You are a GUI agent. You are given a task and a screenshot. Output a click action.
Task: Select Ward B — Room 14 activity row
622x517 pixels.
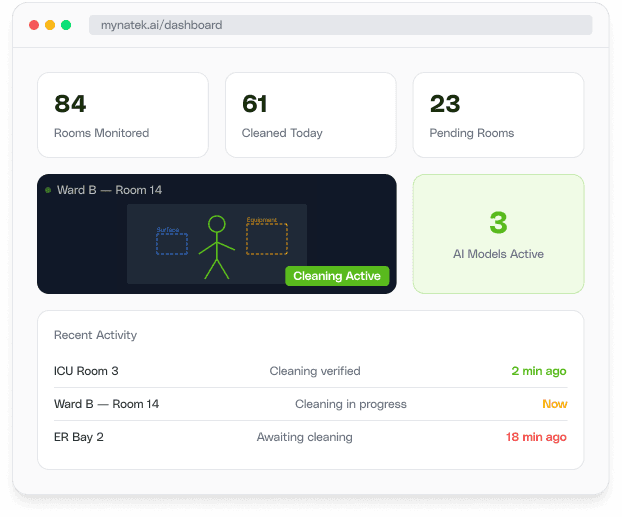coord(311,404)
